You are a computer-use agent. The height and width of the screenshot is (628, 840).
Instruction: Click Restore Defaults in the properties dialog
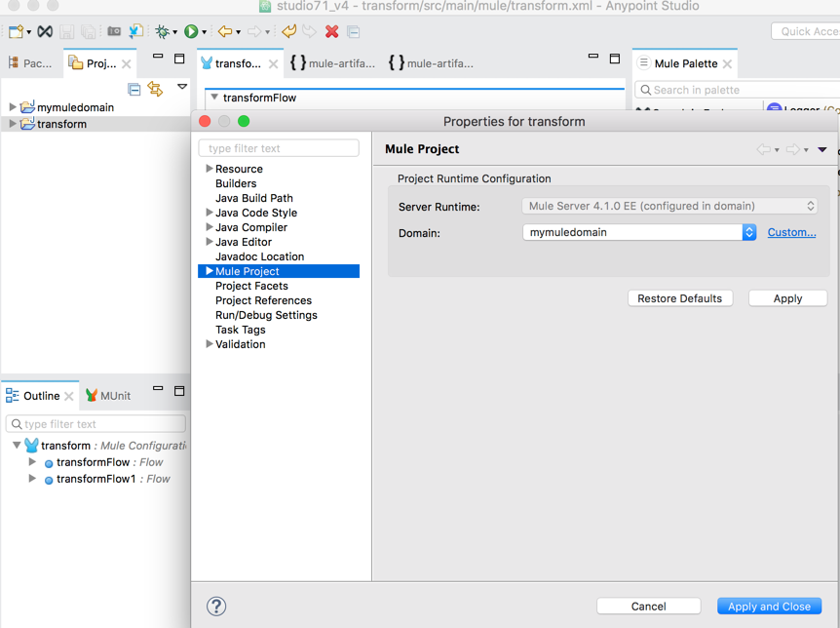tap(680, 297)
